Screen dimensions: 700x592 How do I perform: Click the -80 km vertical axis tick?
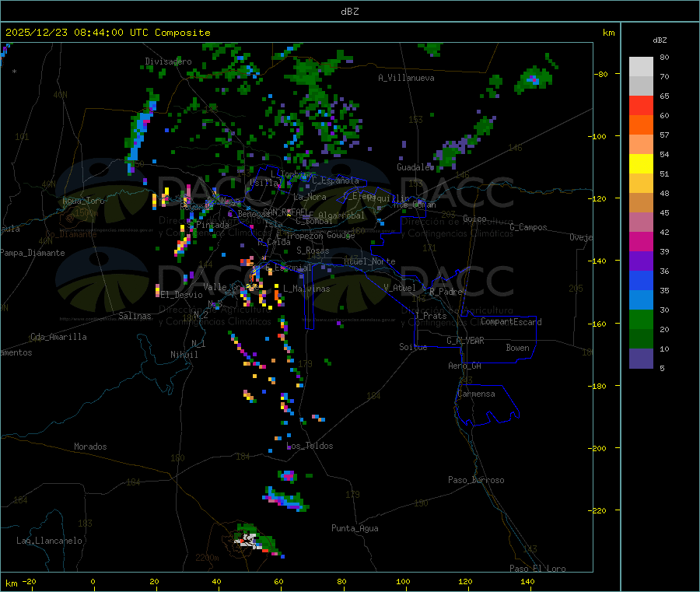click(x=600, y=74)
